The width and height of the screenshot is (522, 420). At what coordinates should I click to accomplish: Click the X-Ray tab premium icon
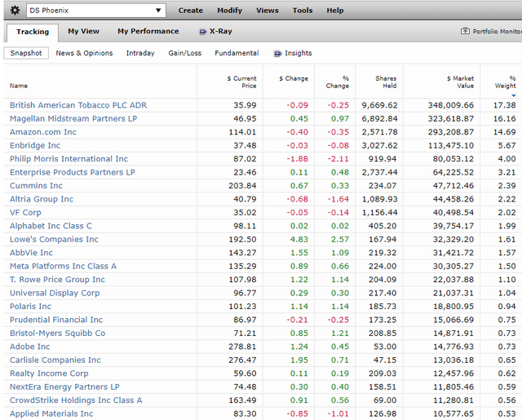pos(203,32)
